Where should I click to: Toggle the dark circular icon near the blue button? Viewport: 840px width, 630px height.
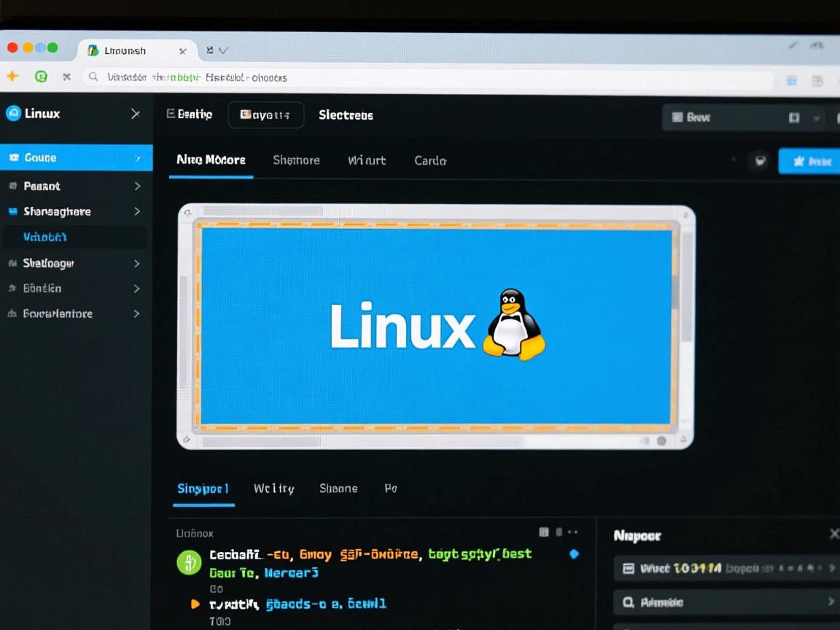pos(760,161)
